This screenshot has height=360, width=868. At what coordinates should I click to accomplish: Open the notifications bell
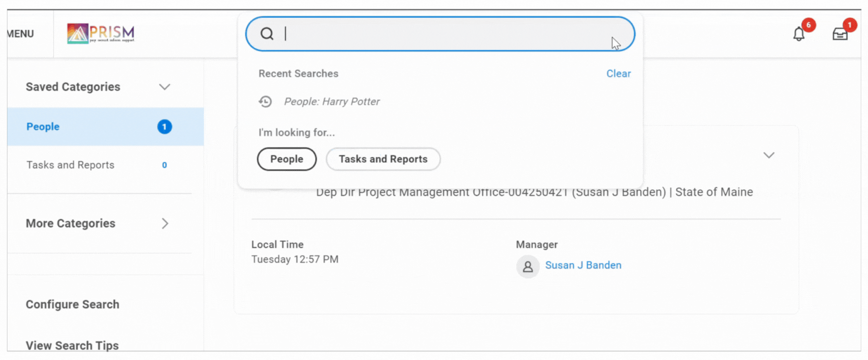coord(799,34)
